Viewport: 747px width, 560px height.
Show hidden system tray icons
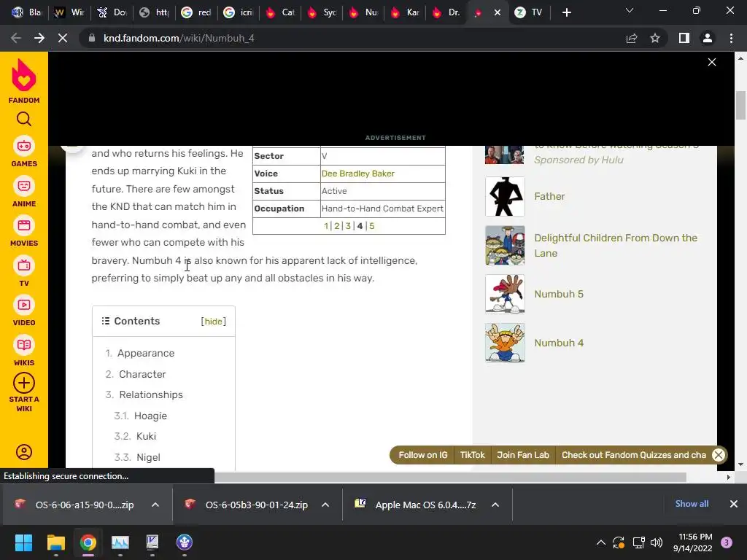(601, 542)
